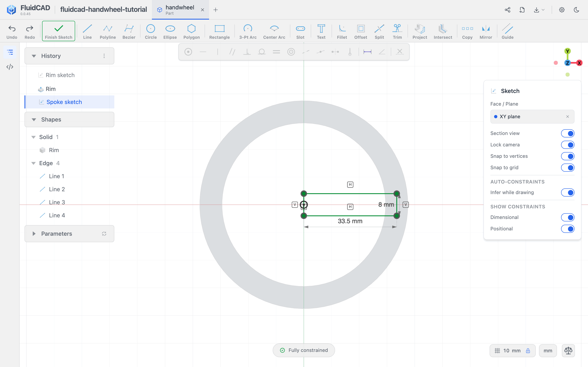Image resolution: width=588 pixels, height=367 pixels.
Task: Select the Polygon tool
Action: point(192,32)
